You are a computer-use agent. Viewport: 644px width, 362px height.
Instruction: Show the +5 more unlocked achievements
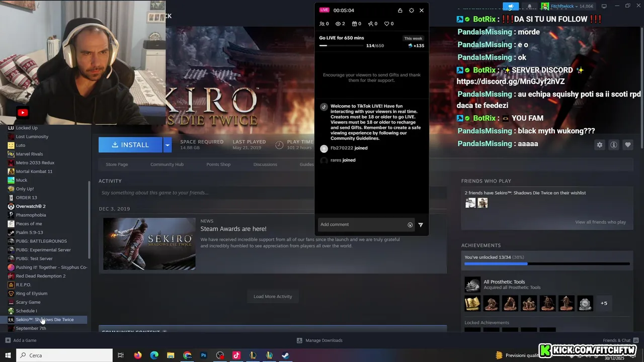(x=604, y=303)
